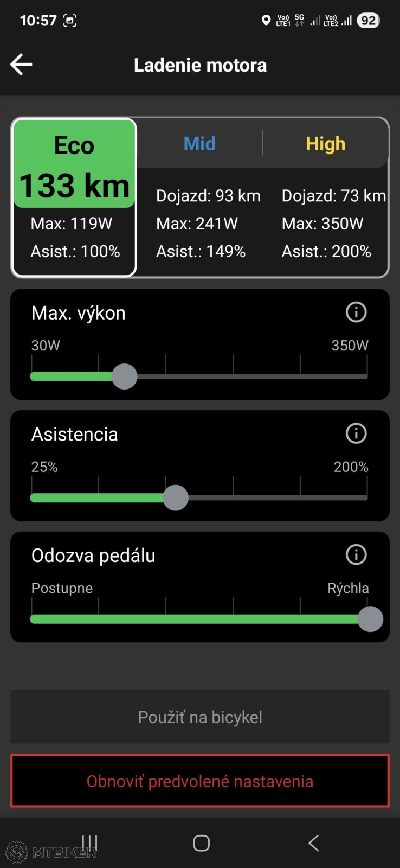
Task: Tap Android back navigation chevron
Action: click(x=313, y=843)
